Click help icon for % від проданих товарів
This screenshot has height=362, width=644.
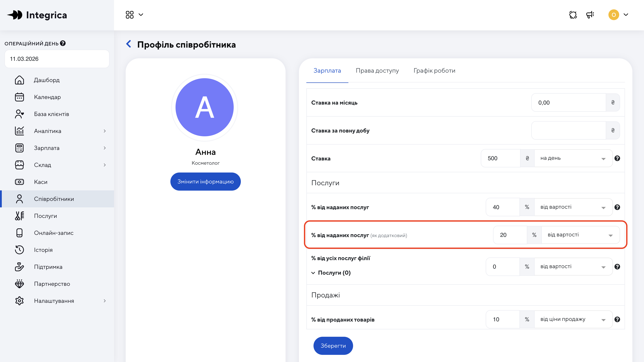click(x=617, y=319)
